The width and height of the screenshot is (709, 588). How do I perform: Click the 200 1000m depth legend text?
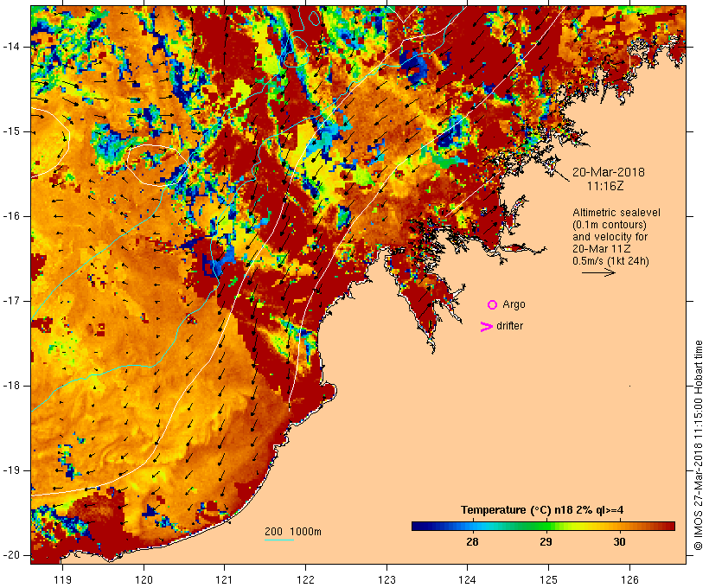pos(293,532)
